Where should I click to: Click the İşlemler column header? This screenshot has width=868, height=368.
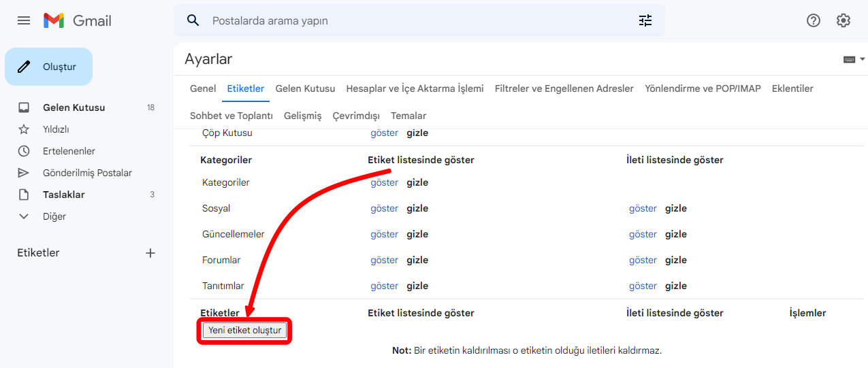(807, 313)
